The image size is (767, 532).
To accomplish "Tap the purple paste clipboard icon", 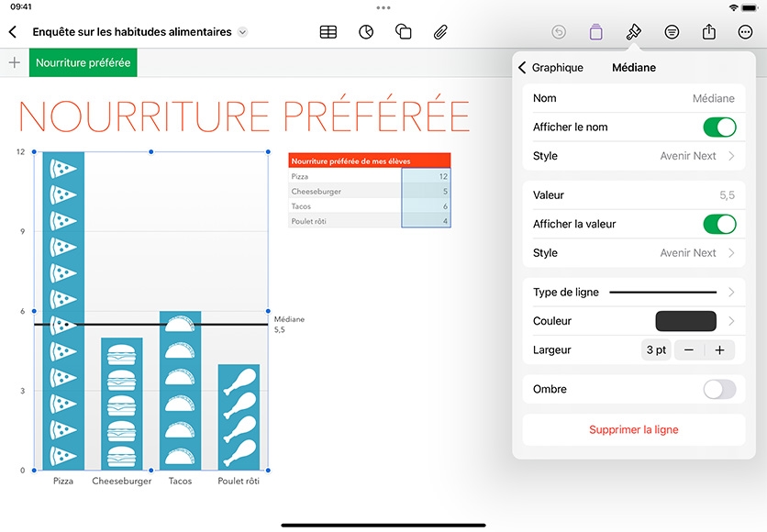I will pyautogui.click(x=595, y=32).
